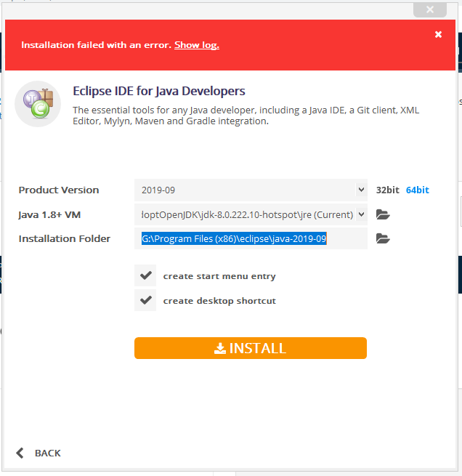Toggle create desktop shortcut checkbox
This screenshot has height=476, width=462.
point(146,300)
